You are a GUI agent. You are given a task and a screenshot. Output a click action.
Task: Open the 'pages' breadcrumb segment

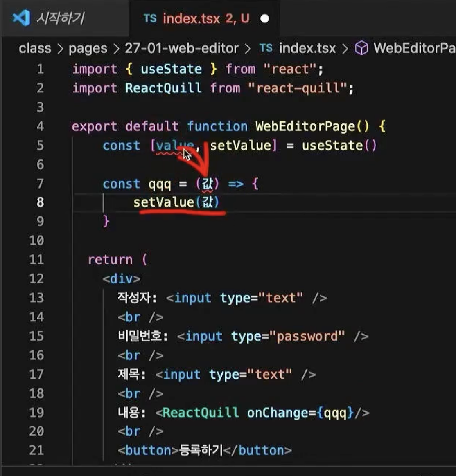tap(88, 49)
